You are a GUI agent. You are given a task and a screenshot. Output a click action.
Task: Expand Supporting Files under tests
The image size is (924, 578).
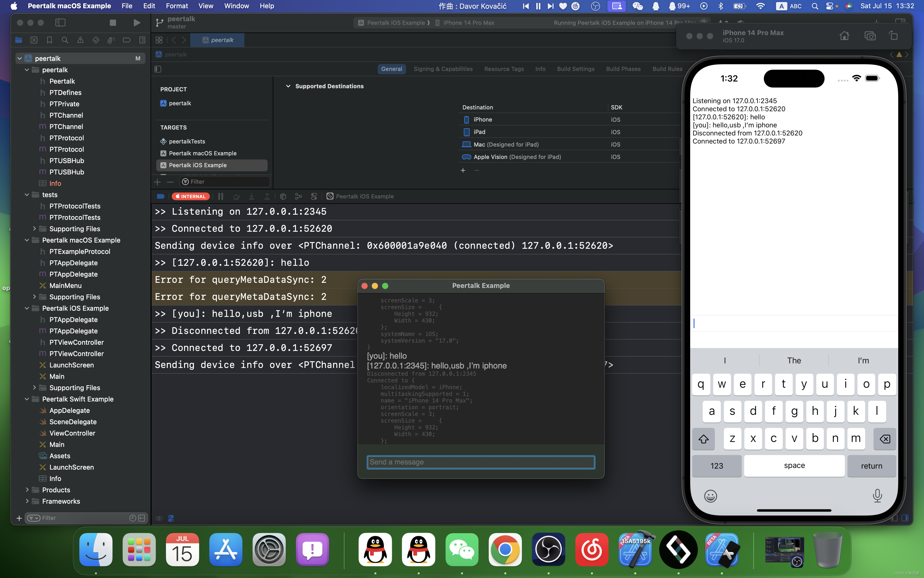coord(34,229)
